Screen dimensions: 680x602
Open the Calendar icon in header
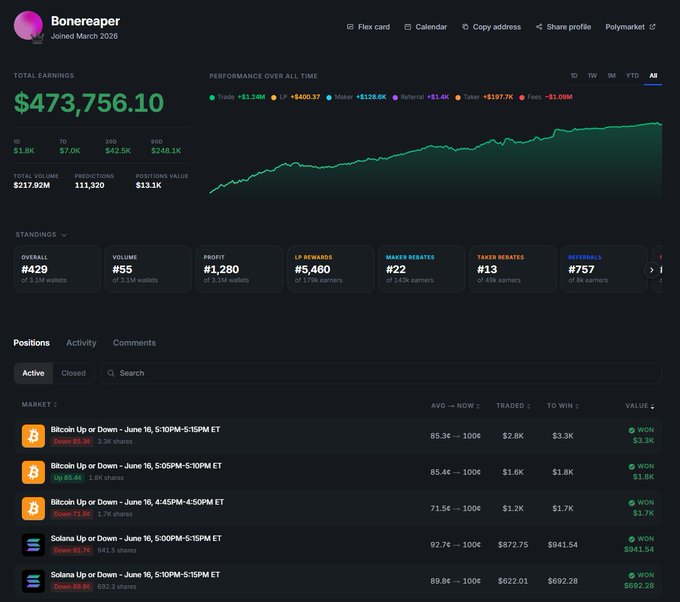[408, 27]
